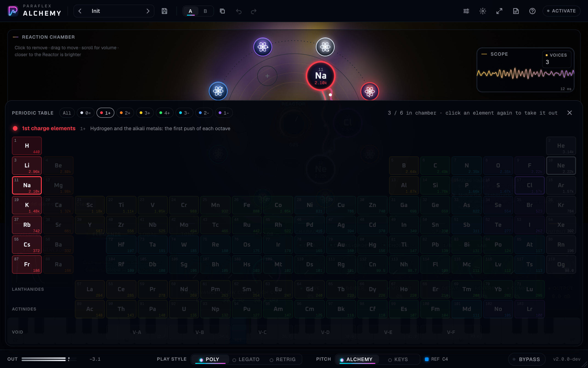
Task: Click the expand window size icon
Action: tap(499, 11)
